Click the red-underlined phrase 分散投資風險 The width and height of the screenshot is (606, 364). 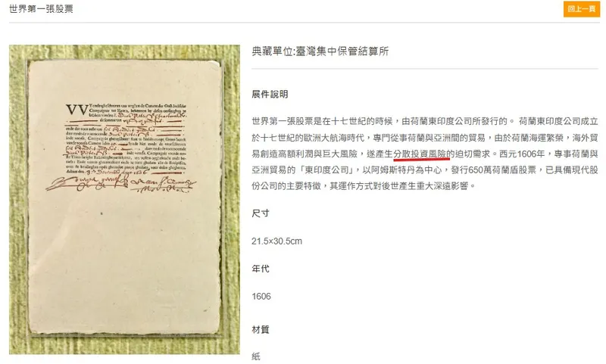[x=420, y=154]
